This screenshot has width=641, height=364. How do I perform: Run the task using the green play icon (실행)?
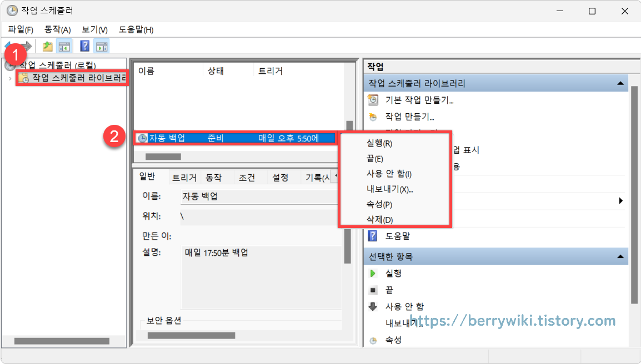(372, 273)
